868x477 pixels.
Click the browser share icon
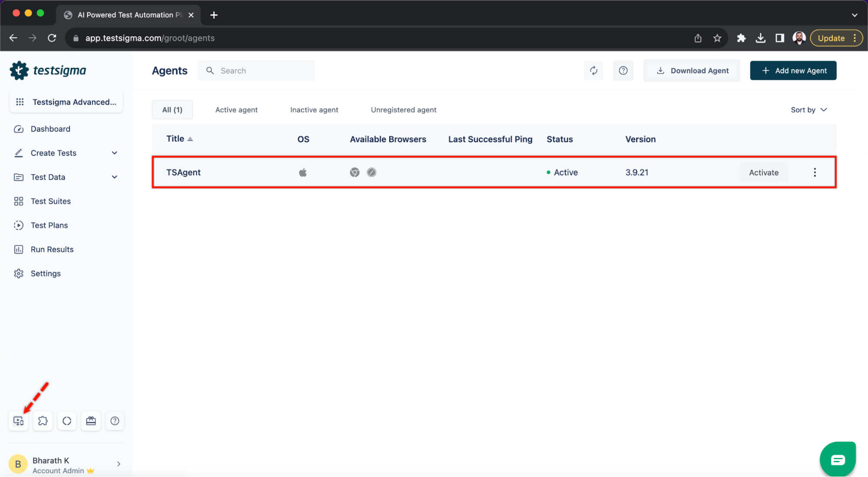click(698, 38)
